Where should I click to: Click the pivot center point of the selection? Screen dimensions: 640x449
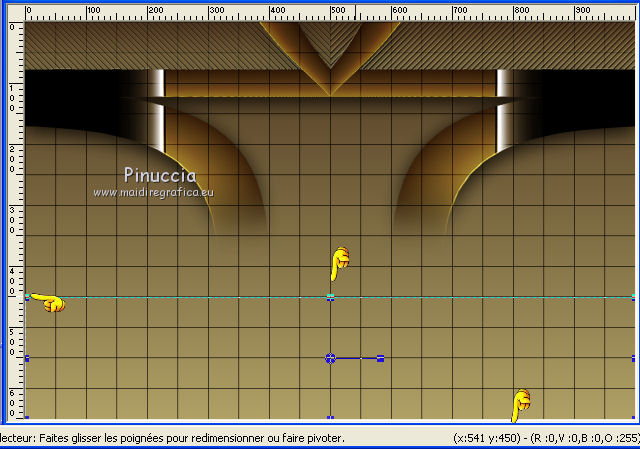click(x=330, y=358)
